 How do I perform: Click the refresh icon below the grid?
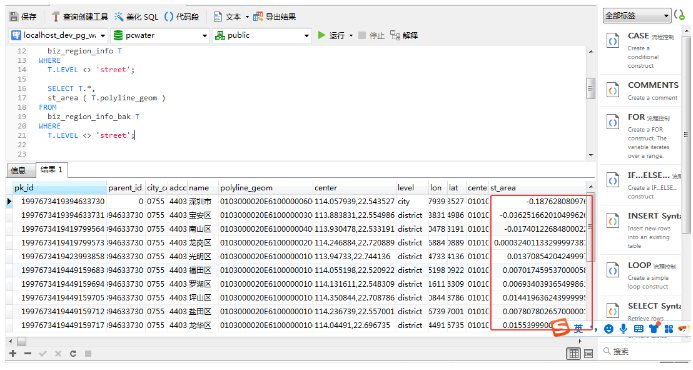(x=73, y=354)
